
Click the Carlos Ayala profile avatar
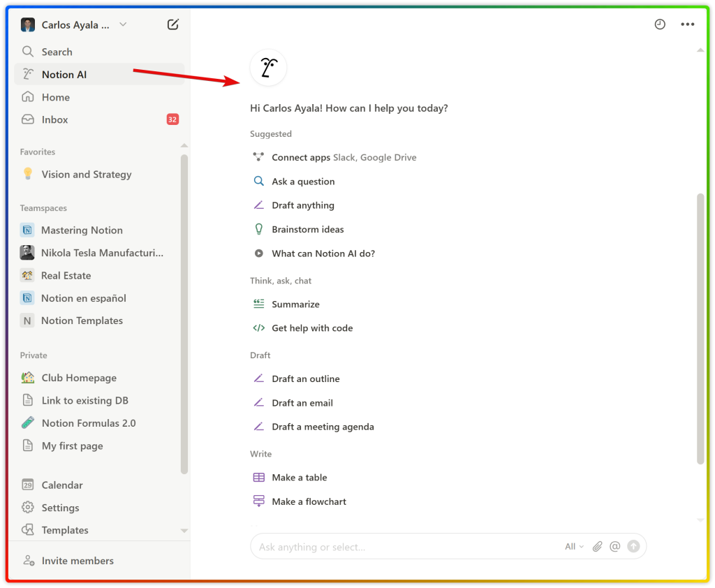tap(28, 24)
